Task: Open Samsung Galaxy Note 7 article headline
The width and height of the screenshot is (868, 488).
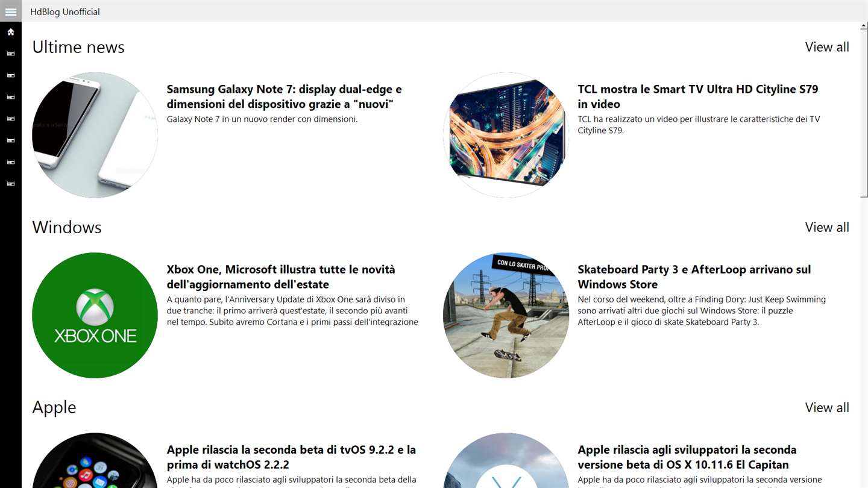Action: 285,96
